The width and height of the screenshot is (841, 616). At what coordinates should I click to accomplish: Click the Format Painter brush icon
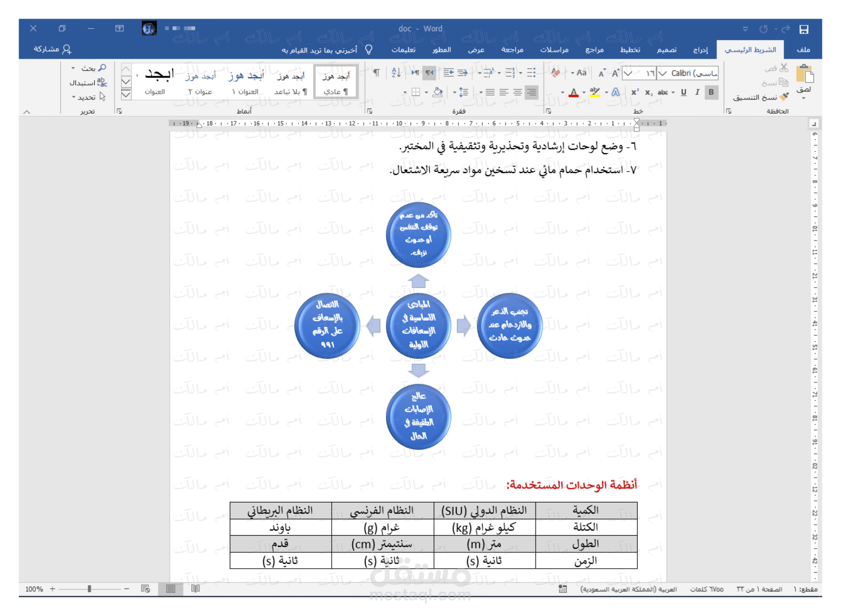[x=784, y=97]
